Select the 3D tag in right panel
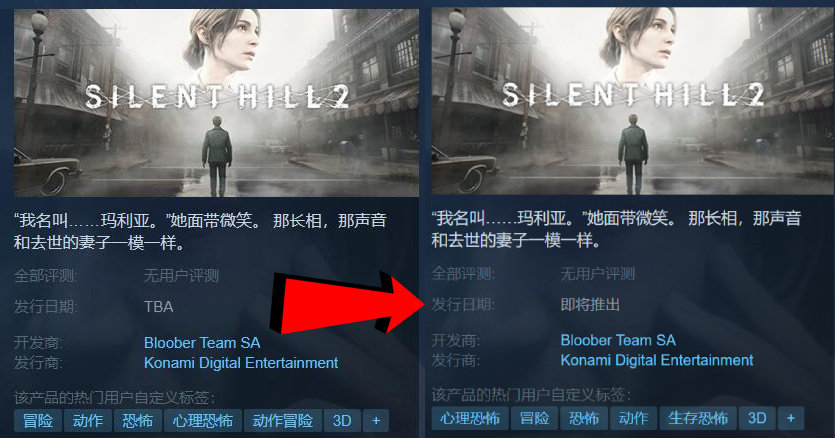The width and height of the screenshot is (835, 438). [757, 418]
